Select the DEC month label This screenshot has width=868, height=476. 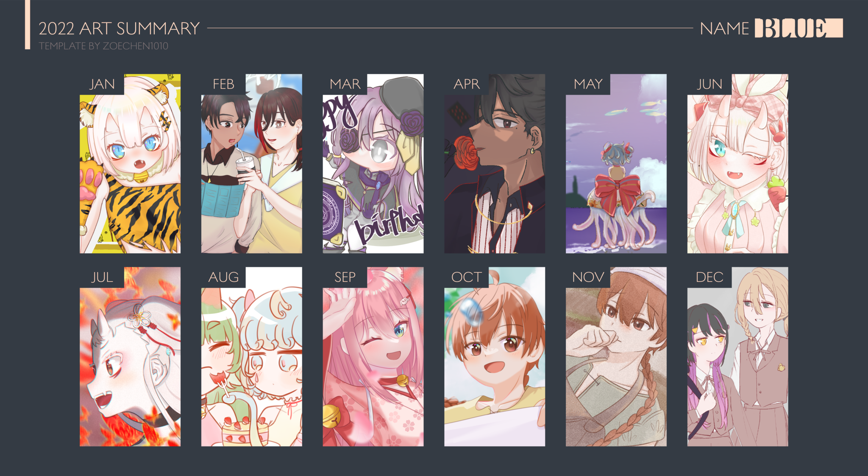click(x=709, y=277)
